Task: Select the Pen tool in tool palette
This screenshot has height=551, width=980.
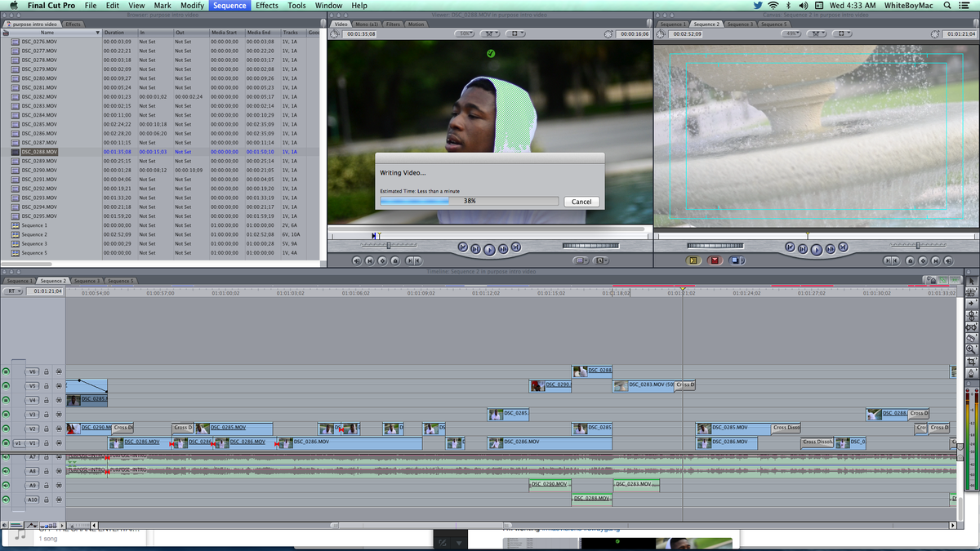Action: point(972,372)
